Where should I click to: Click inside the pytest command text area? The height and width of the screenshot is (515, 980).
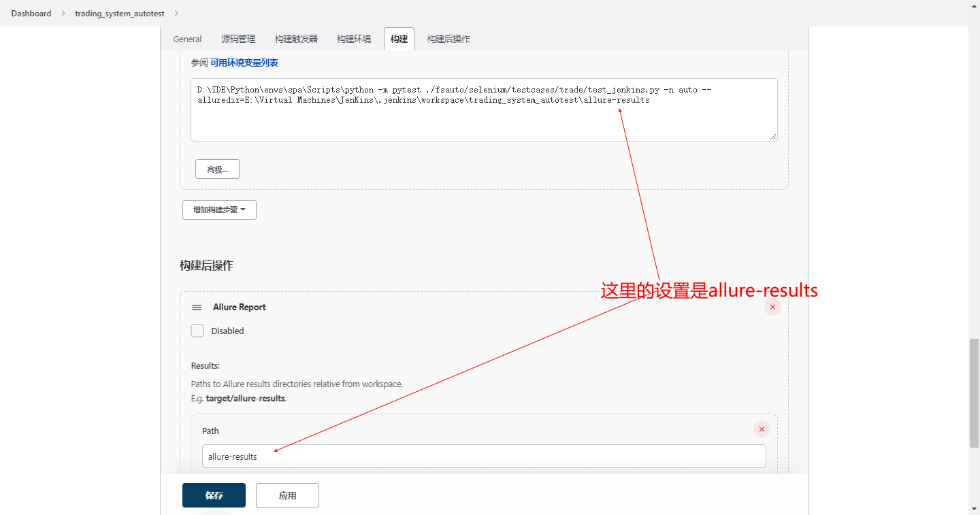[x=484, y=110]
